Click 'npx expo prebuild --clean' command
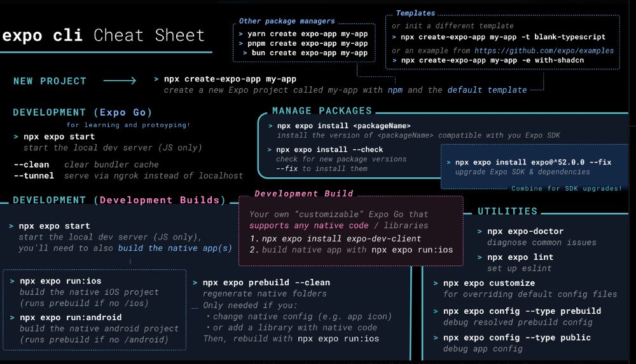 266,283
